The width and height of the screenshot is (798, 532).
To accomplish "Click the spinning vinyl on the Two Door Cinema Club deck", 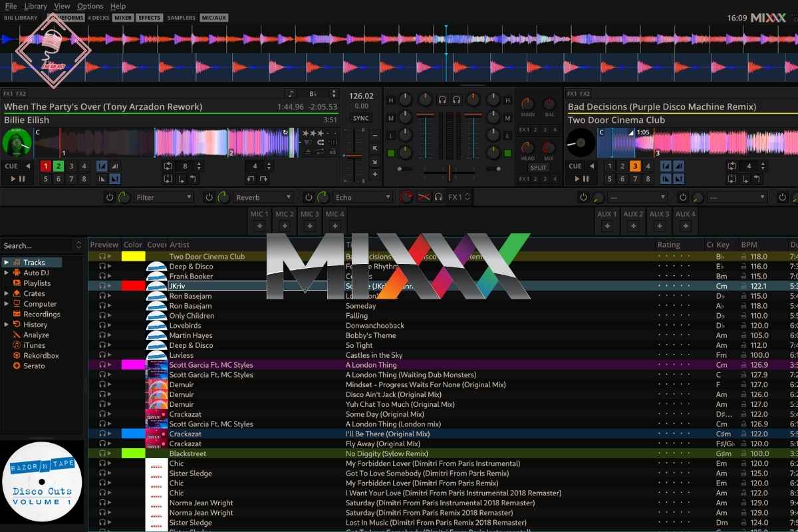I will point(581,143).
